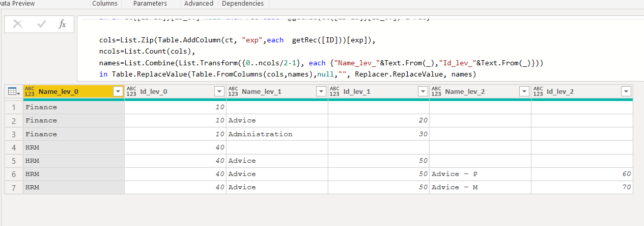This screenshot has width=644, height=226.
Task: Select row number 4
Action: [x=14, y=147]
